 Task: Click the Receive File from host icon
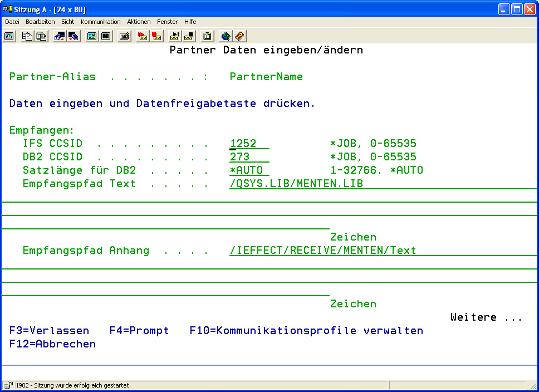pos(73,36)
